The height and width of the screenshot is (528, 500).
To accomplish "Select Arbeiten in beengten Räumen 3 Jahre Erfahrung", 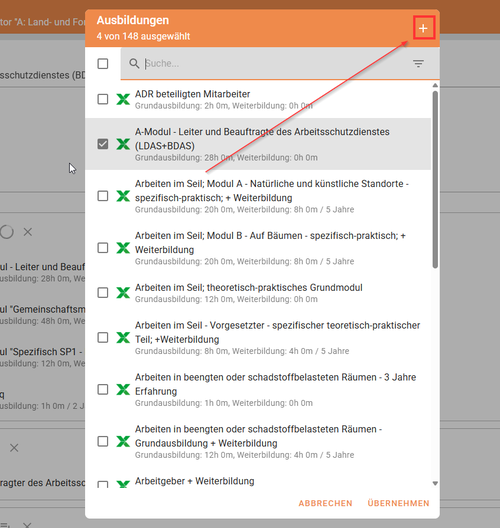I will pos(258,390).
